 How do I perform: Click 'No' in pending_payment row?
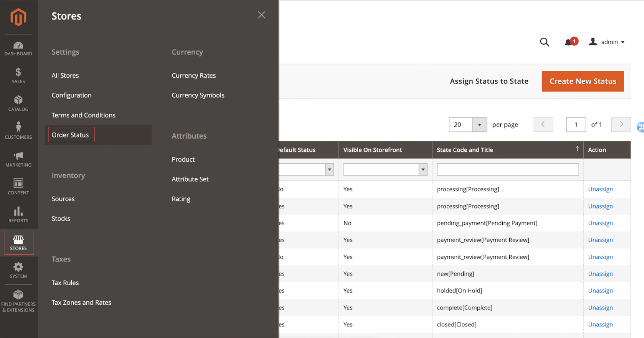tap(347, 223)
